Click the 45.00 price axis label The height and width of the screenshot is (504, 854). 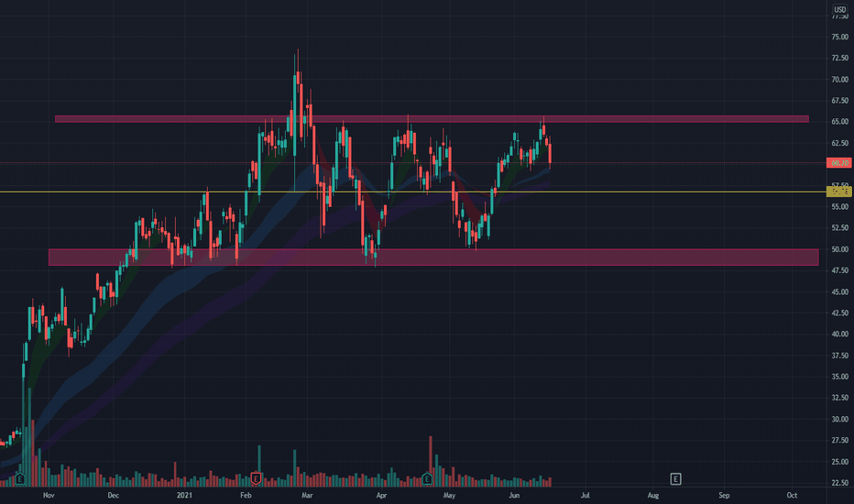tap(839, 292)
